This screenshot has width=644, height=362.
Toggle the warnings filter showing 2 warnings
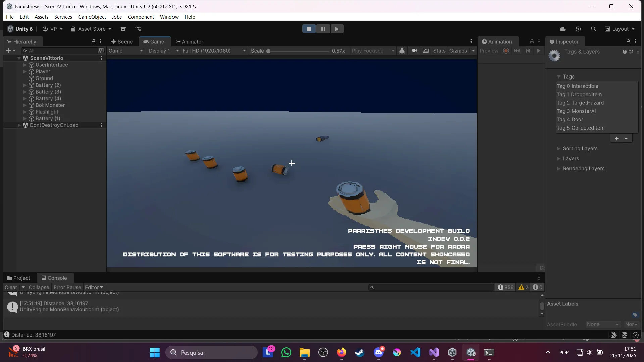pyautogui.click(x=523, y=287)
